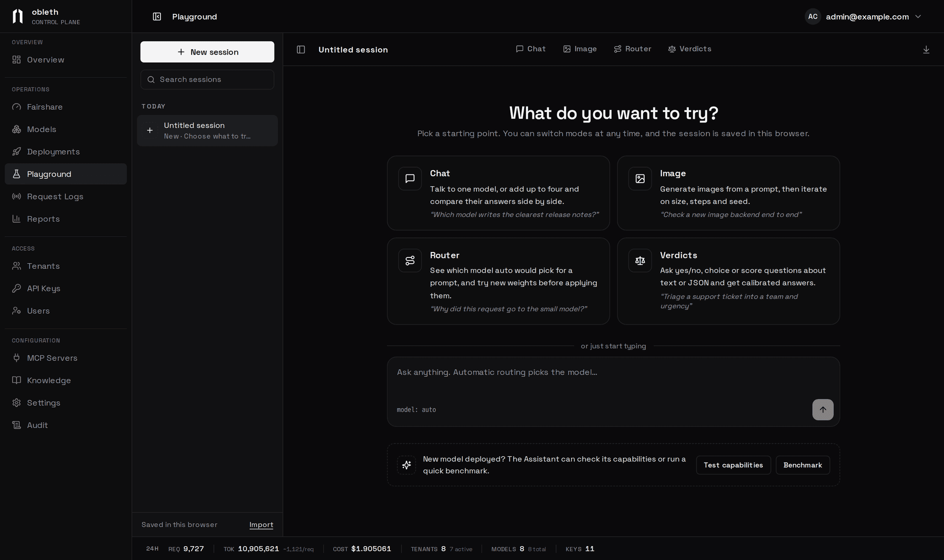
Task: Switch to the Router mode tab
Action: pos(632,49)
